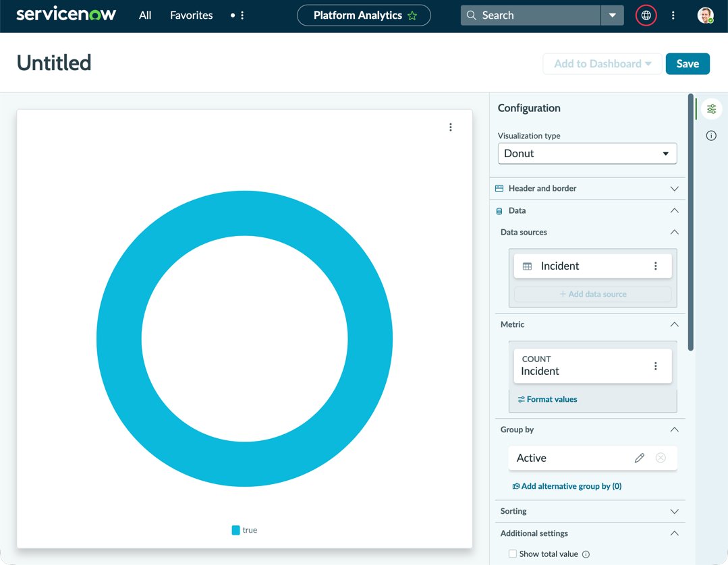This screenshot has height=565, width=728.
Task: Click Add data source button
Action: coord(593,294)
